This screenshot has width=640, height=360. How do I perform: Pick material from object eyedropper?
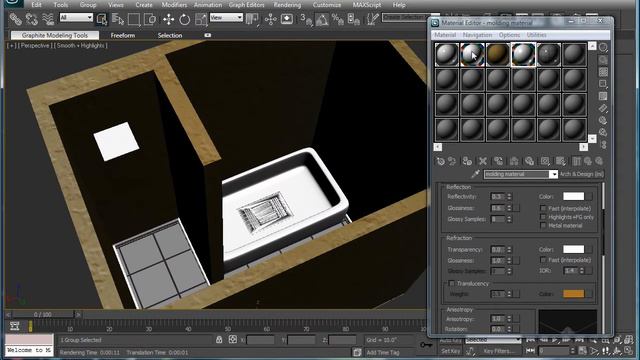(x=476, y=174)
